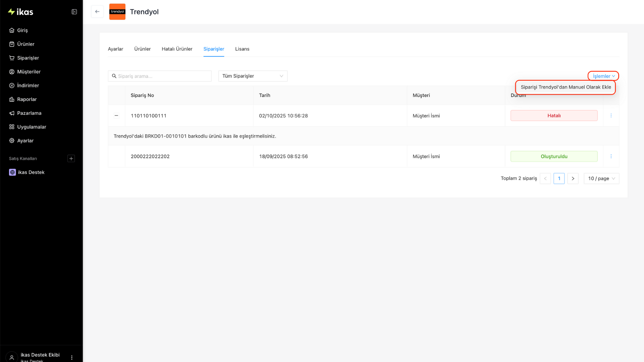
Task: Click Müşteriler person icon in sidebar
Action: pos(12,72)
